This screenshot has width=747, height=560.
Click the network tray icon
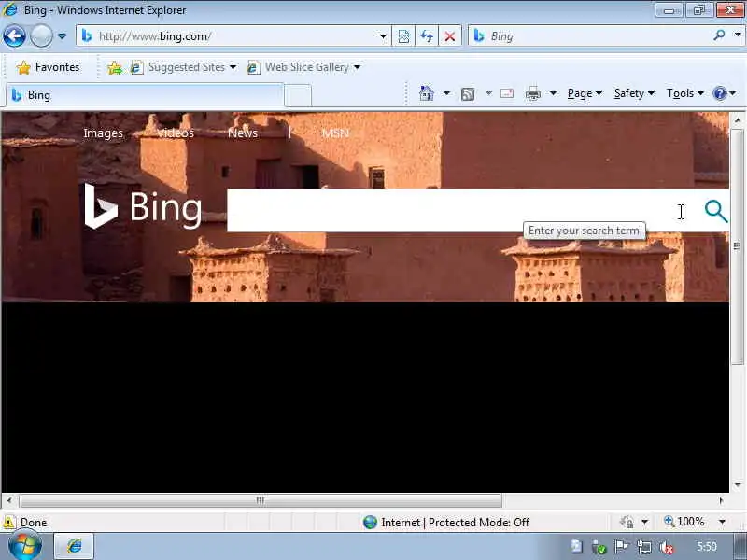(x=643, y=547)
